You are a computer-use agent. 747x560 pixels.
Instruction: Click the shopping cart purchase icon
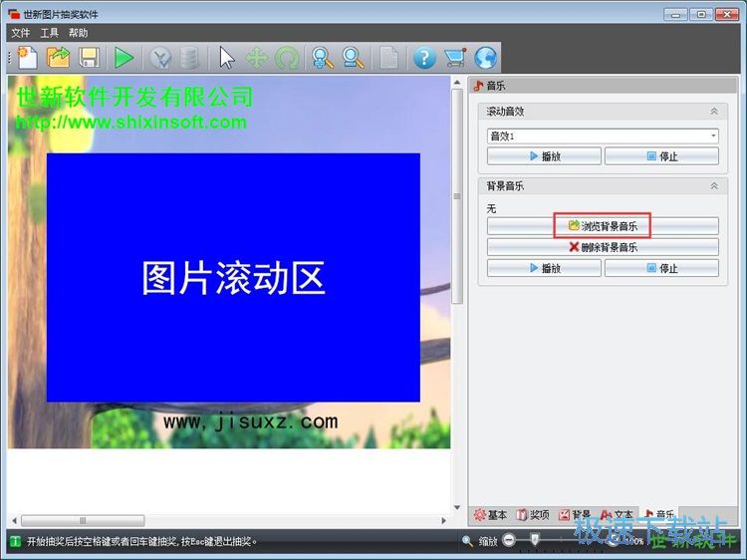coord(455,58)
